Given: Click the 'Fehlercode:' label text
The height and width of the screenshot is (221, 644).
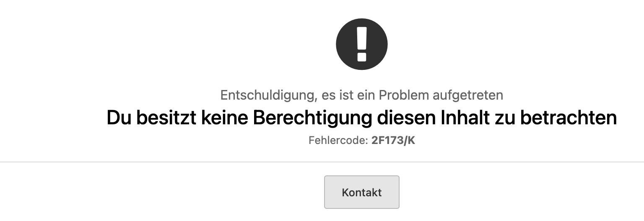Looking at the screenshot, I should pos(338,140).
